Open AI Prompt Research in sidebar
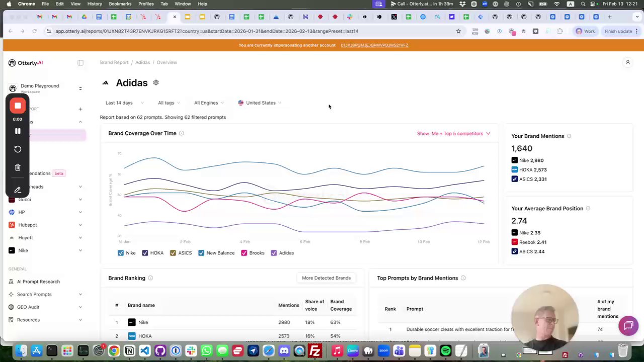 pyautogui.click(x=38, y=282)
